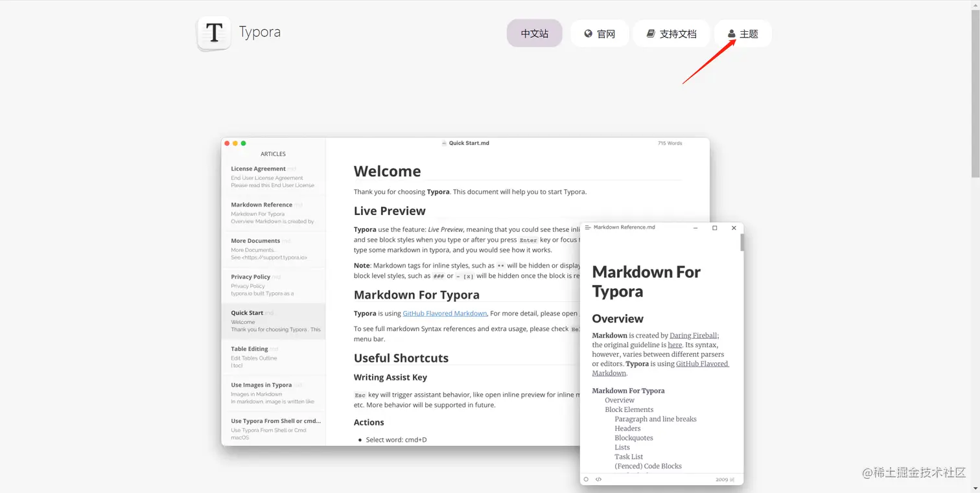Follow the 'here' original guideline link
Screen dimensions: 980x493
(675, 345)
